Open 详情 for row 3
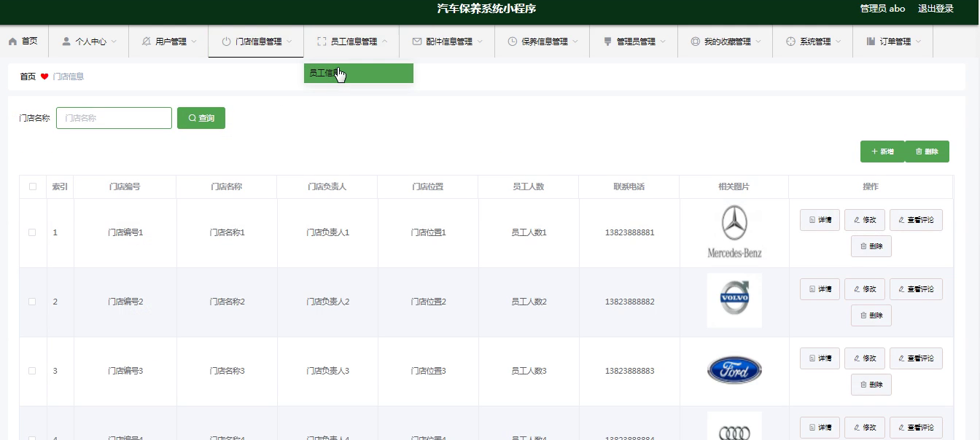The image size is (980, 440). pos(820,358)
